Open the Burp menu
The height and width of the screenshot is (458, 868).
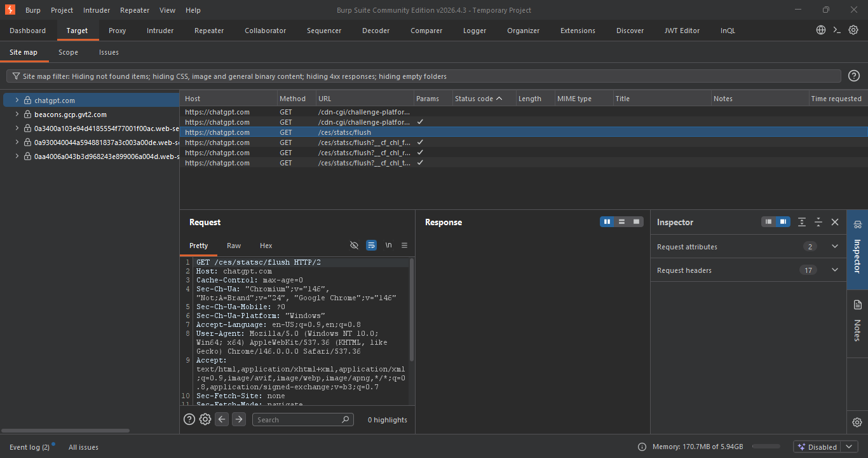(x=33, y=10)
